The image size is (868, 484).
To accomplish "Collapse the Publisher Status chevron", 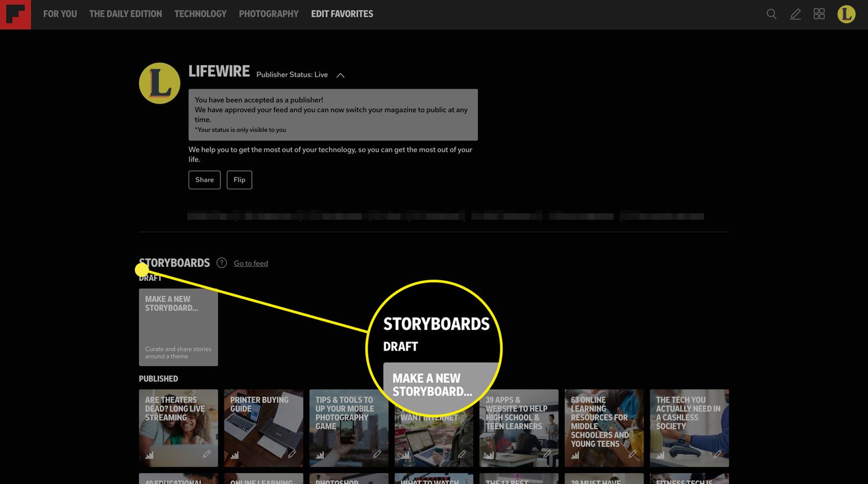I will pyautogui.click(x=340, y=75).
